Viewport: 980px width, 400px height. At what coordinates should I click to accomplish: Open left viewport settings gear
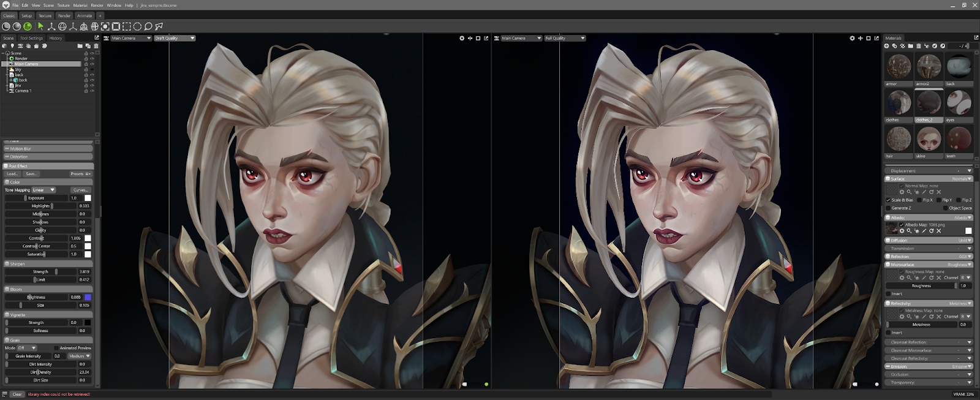point(462,38)
